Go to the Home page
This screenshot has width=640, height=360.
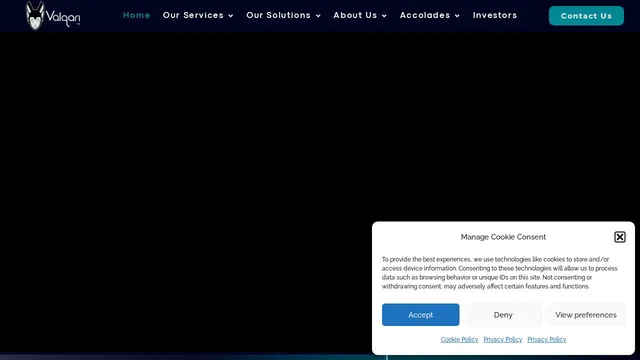(136, 15)
